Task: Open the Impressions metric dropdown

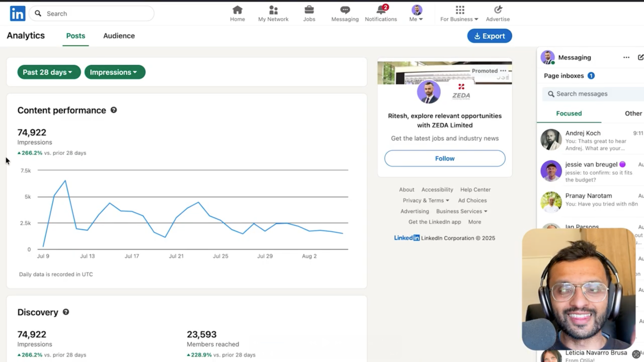Action: 115,72
